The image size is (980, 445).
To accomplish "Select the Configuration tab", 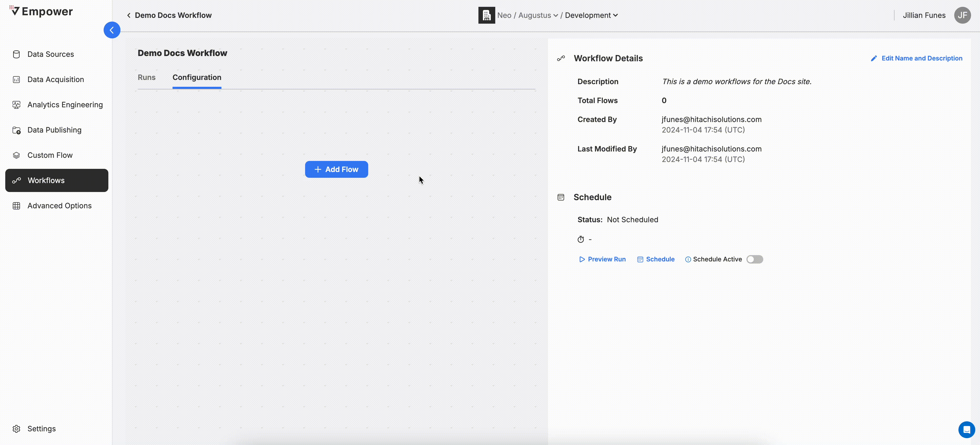I will (x=197, y=78).
